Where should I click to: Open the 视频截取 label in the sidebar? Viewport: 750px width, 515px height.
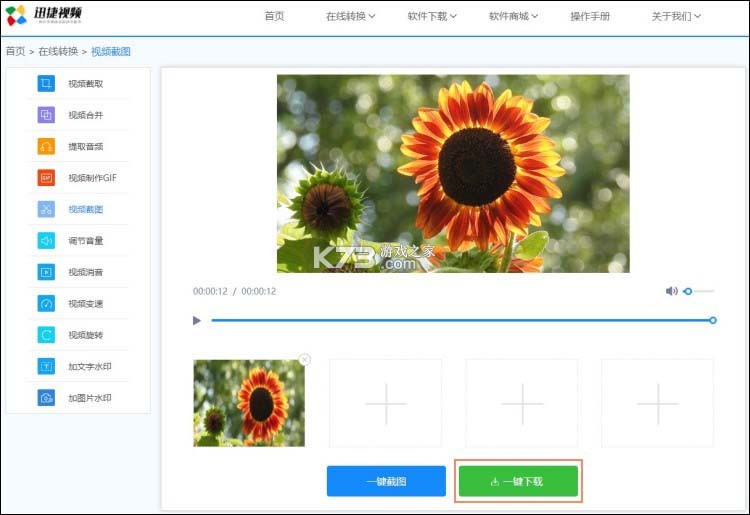pos(86,84)
